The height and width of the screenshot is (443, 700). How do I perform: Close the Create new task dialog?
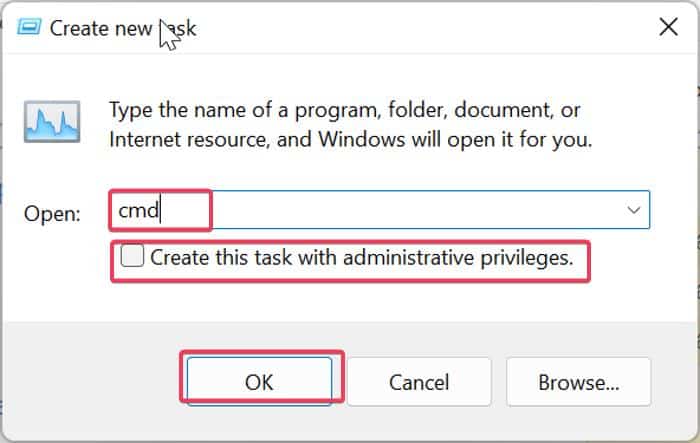[669, 27]
